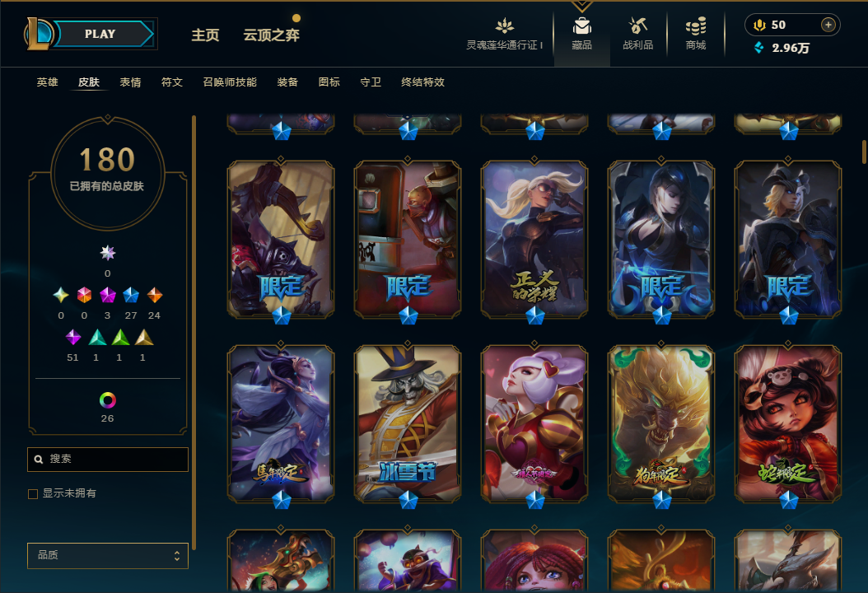Expand the 品质 sorting dropdown
The width and height of the screenshot is (868, 593).
click(x=108, y=555)
